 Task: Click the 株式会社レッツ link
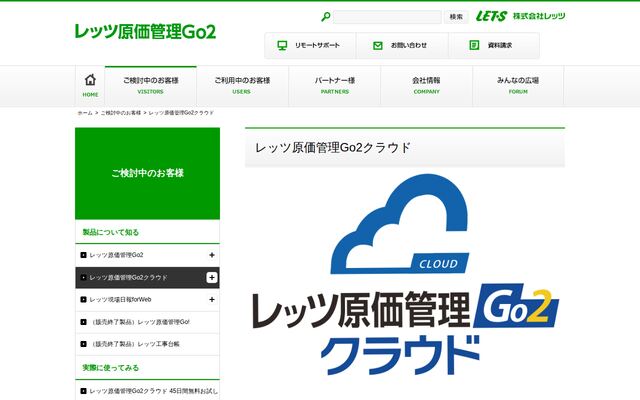pyautogui.click(x=539, y=16)
